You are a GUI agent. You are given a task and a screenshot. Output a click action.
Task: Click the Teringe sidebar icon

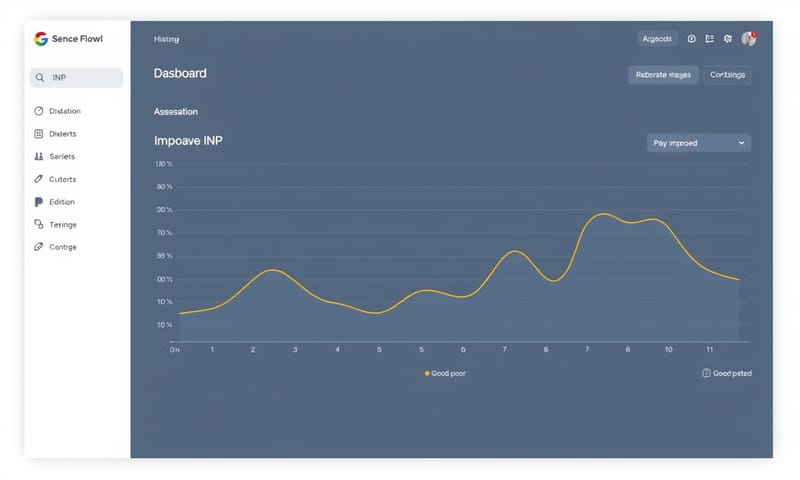(39, 225)
